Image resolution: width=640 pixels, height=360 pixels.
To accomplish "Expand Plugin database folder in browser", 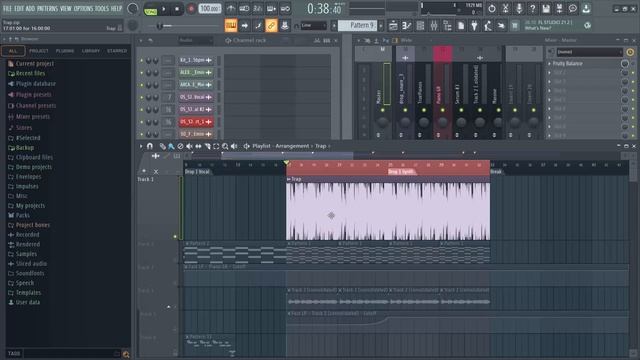I will pos(32,84).
